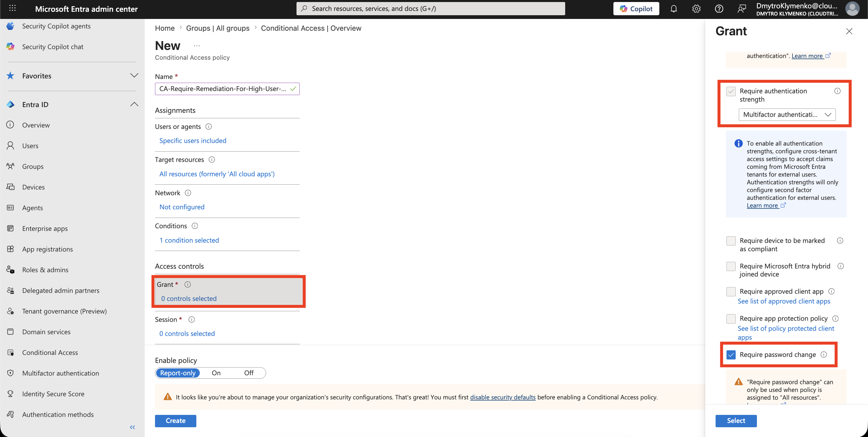
Task: Check Require app protection policy
Action: pyautogui.click(x=731, y=319)
